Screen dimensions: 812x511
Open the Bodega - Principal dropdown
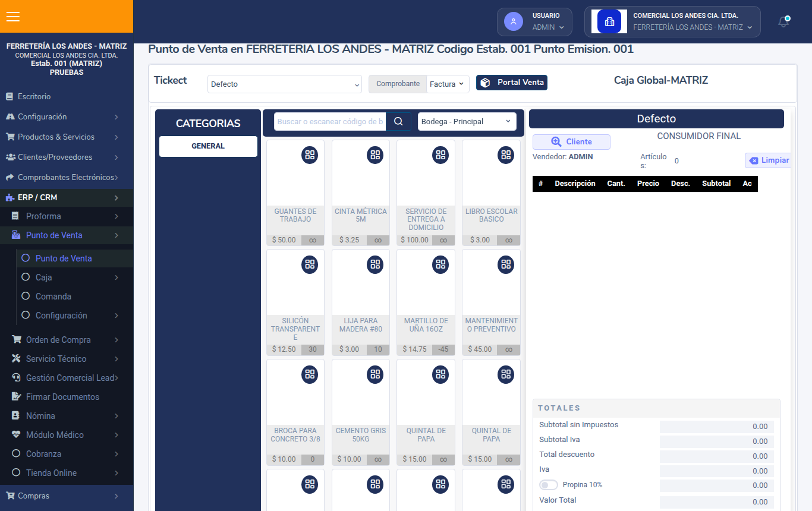[467, 121]
